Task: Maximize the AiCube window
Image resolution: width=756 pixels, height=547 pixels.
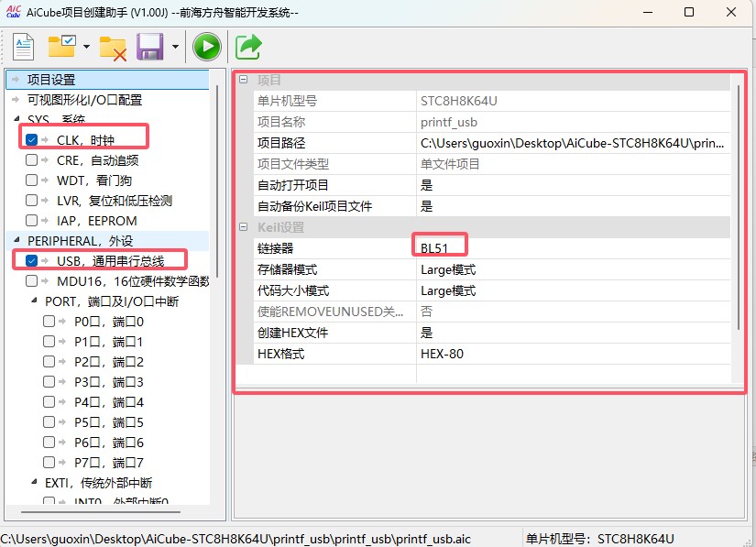Action: point(689,12)
